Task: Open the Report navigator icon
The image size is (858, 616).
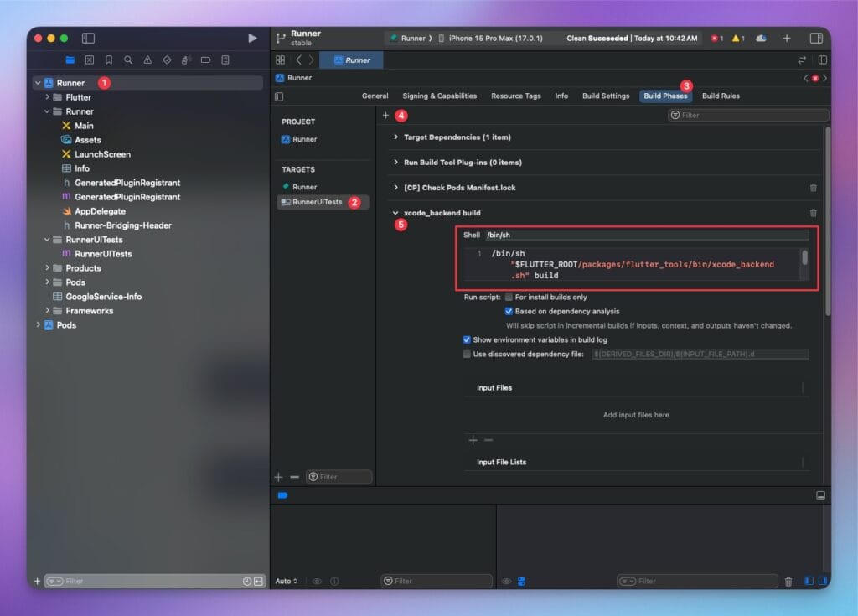Action: pyautogui.click(x=225, y=60)
